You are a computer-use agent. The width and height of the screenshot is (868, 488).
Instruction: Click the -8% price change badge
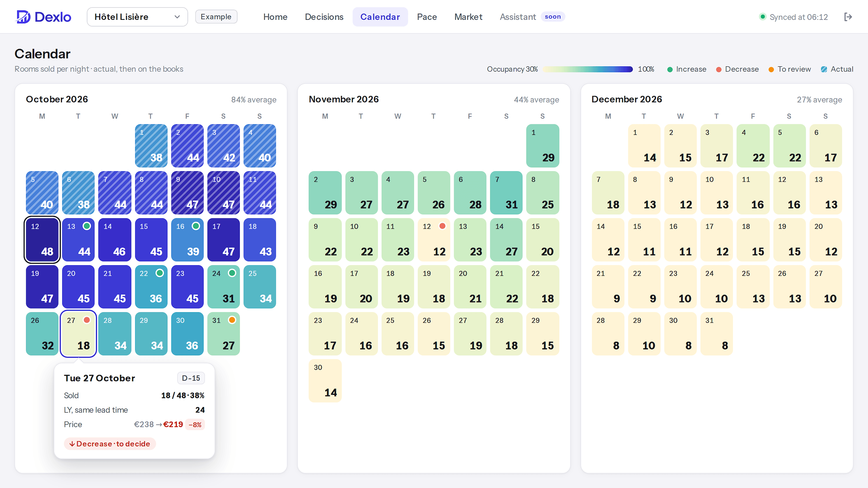pyautogui.click(x=195, y=425)
